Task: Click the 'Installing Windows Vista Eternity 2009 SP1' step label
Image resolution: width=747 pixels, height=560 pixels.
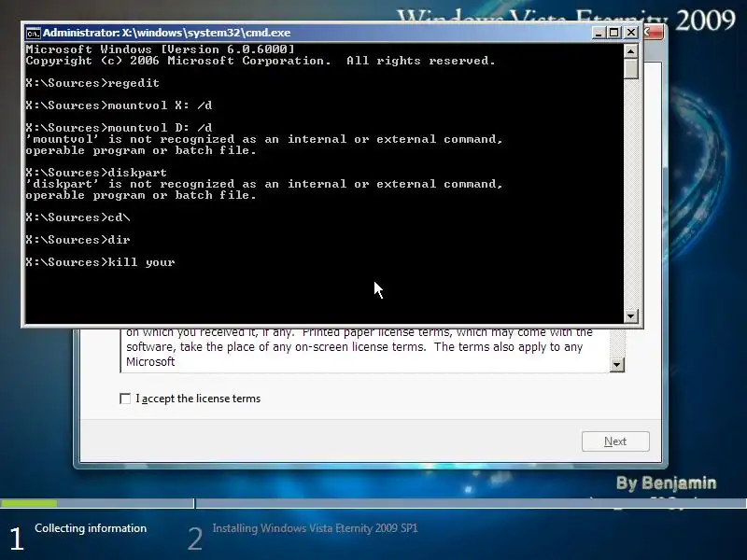Action: coord(315,528)
